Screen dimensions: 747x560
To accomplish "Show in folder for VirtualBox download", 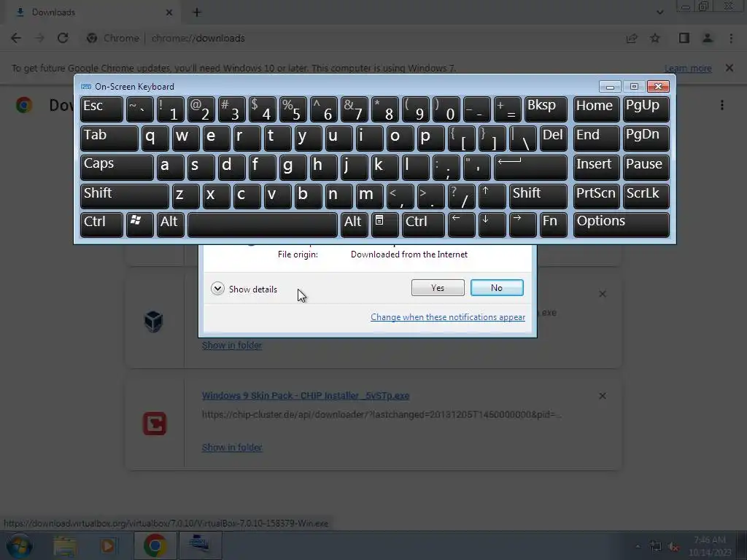I will 232,345.
